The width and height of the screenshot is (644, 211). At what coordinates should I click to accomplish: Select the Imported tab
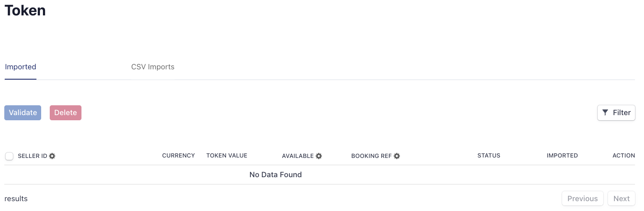[21, 67]
